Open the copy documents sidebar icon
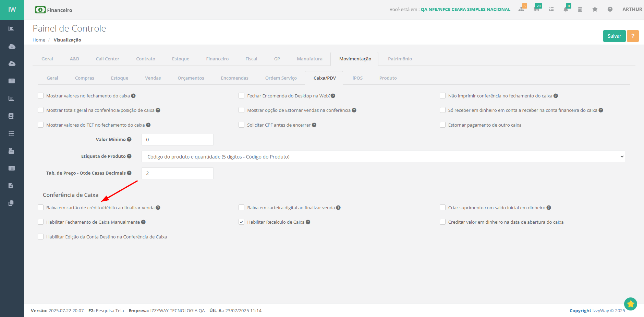644x317 pixels. click(x=11, y=203)
